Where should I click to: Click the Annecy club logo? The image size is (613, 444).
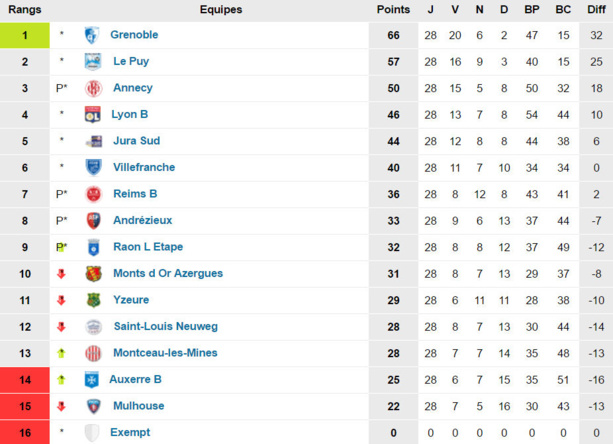pyautogui.click(x=93, y=88)
